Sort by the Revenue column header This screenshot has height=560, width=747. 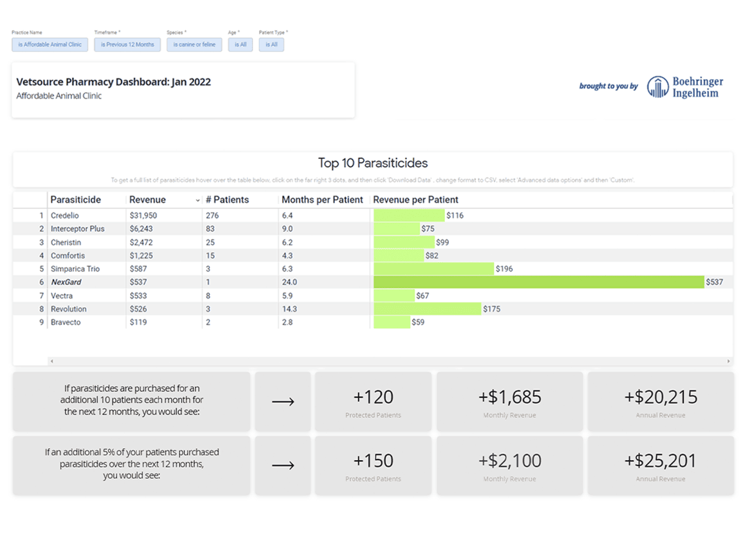147,200
